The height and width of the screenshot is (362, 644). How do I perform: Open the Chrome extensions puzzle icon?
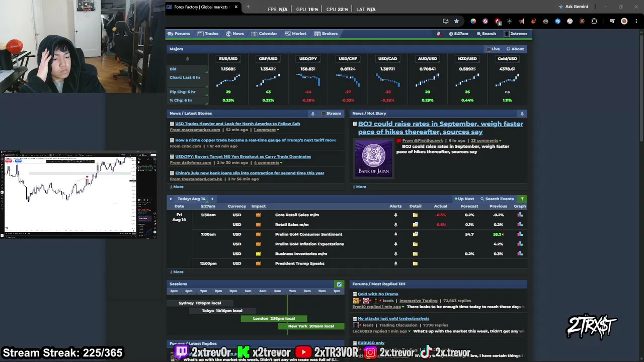[x=594, y=21]
